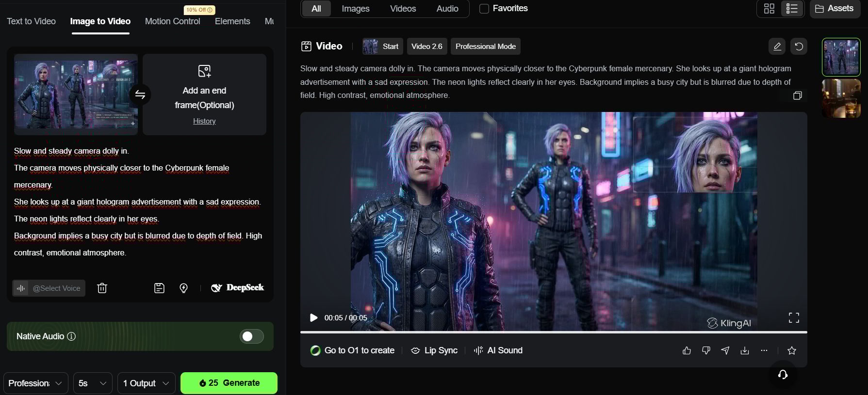This screenshot has width=868, height=395.
Task: Enter fullscreen video mode
Action: pyautogui.click(x=794, y=318)
